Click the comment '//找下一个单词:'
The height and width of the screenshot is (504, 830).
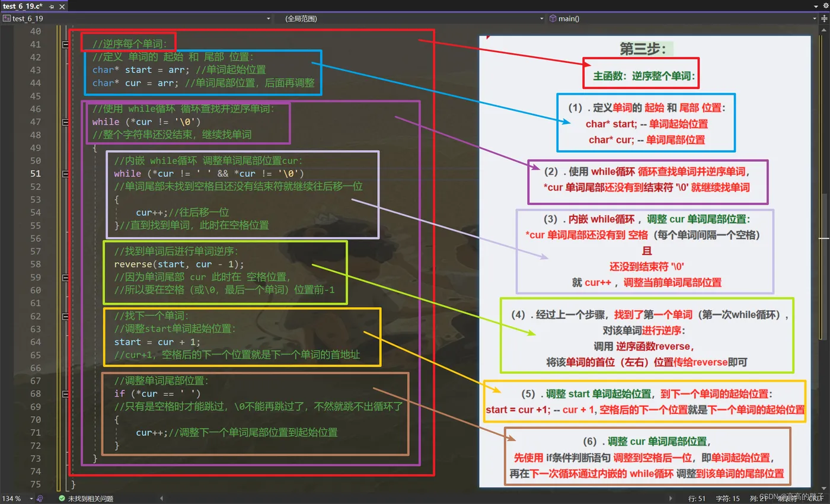click(151, 316)
